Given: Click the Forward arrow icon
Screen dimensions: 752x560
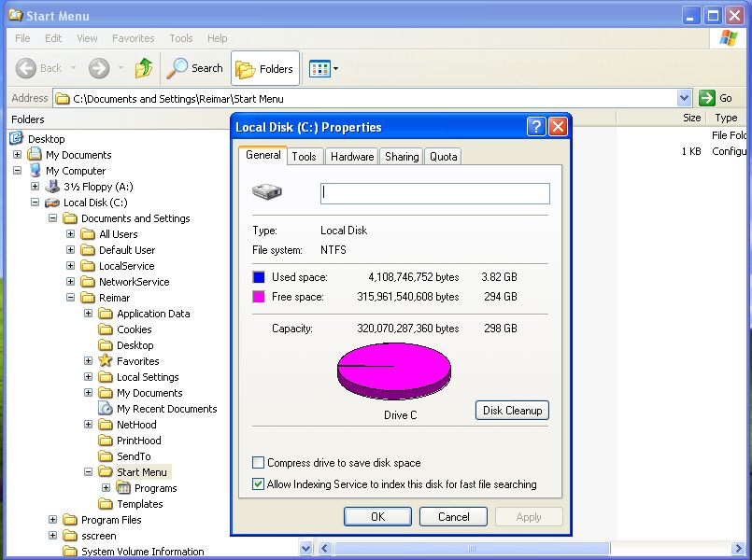Looking at the screenshot, I should (99, 68).
